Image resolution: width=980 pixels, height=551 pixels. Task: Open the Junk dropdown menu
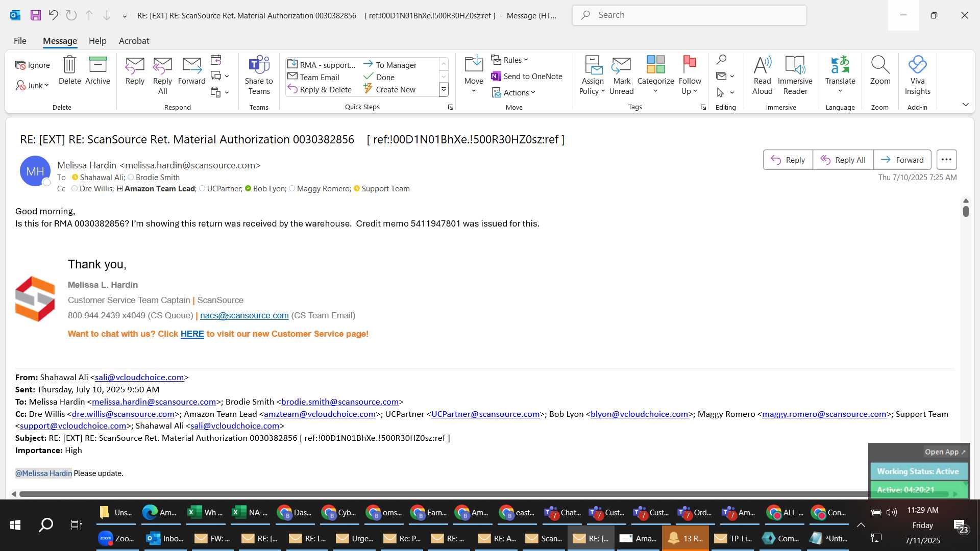point(33,85)
